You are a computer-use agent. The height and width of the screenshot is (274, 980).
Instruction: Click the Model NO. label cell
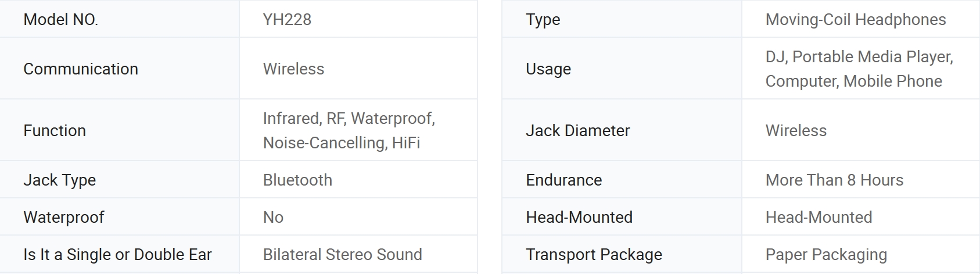point(119,19)
